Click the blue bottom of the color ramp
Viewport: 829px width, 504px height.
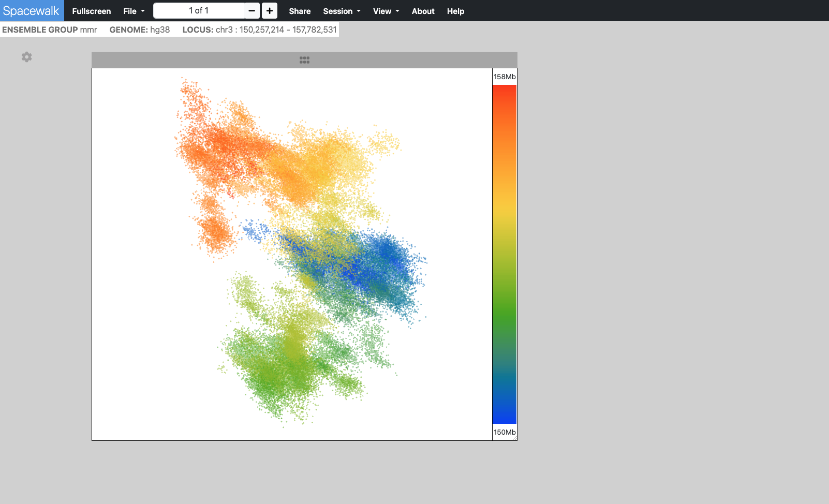(504, 417)
